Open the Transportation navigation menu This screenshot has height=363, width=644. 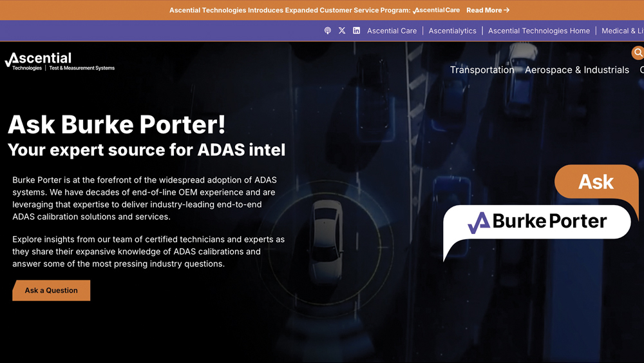482,70
